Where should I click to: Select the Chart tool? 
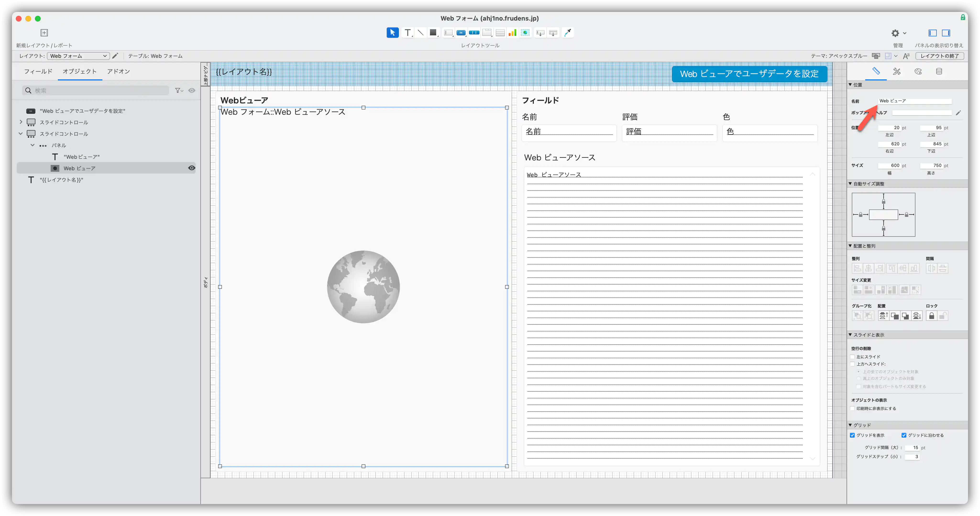pos(512,33)
